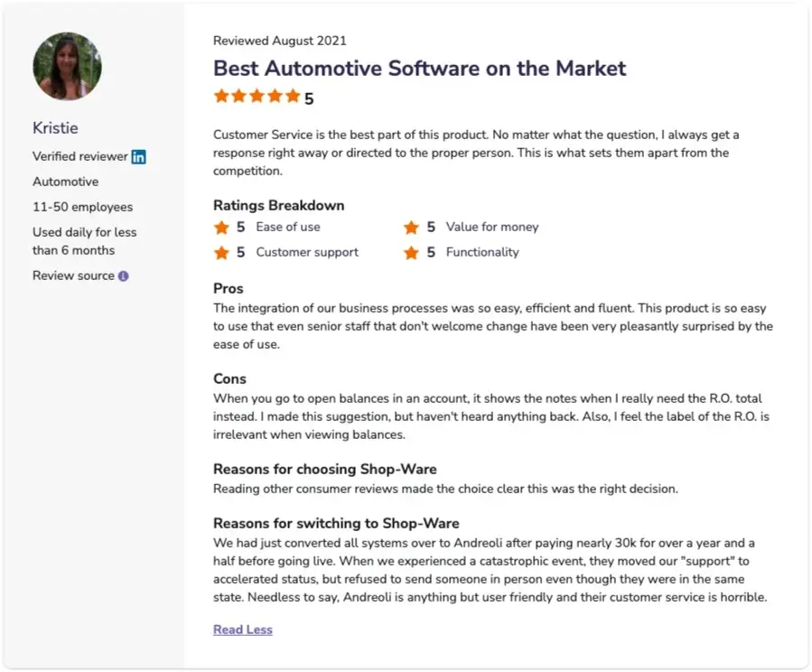812x672 pixels.
Task: Click the Customer support star icon
Action: (x=221, y=253)
